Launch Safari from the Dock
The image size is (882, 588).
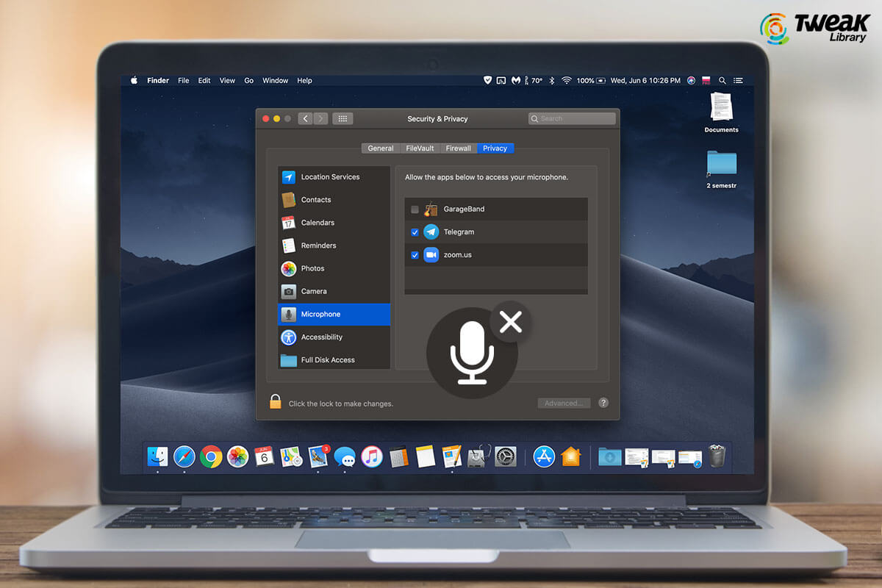coord(184,456)
